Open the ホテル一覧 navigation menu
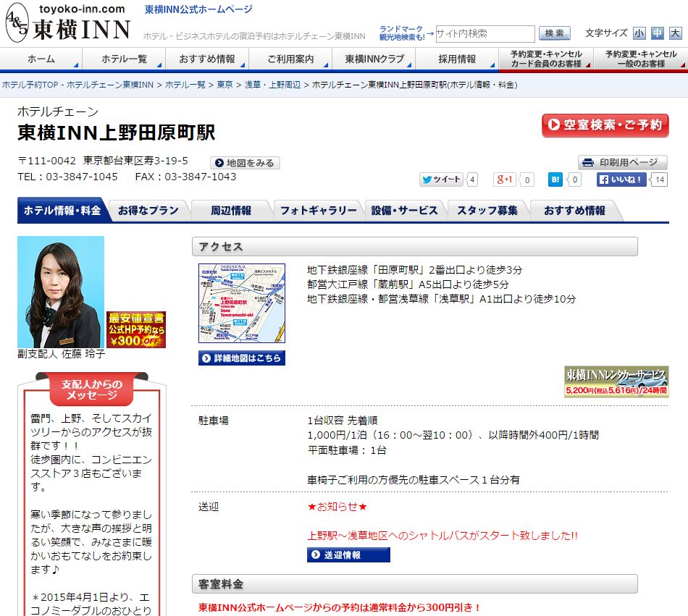Screen dimensions: 688x616 [124, 59]
